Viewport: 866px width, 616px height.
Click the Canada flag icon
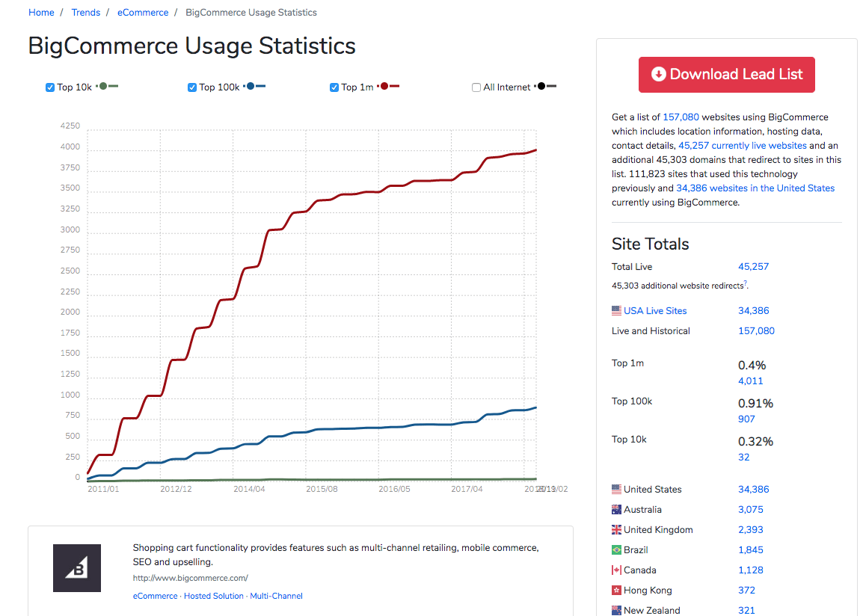click(x=615, y=570)
